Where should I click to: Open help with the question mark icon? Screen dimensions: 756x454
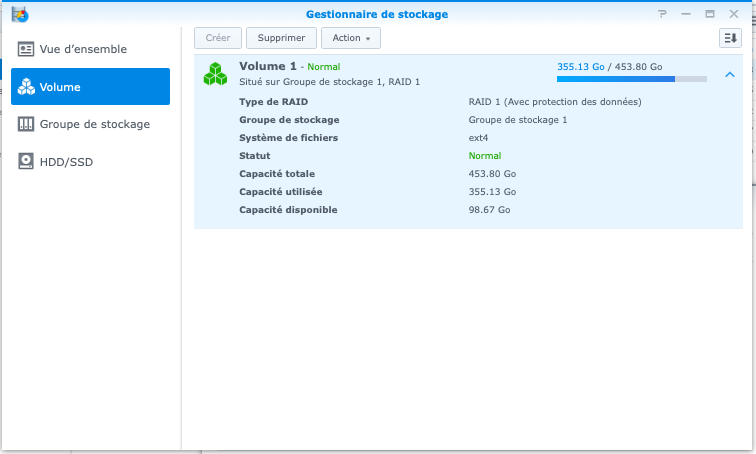(x=662, y=15)
